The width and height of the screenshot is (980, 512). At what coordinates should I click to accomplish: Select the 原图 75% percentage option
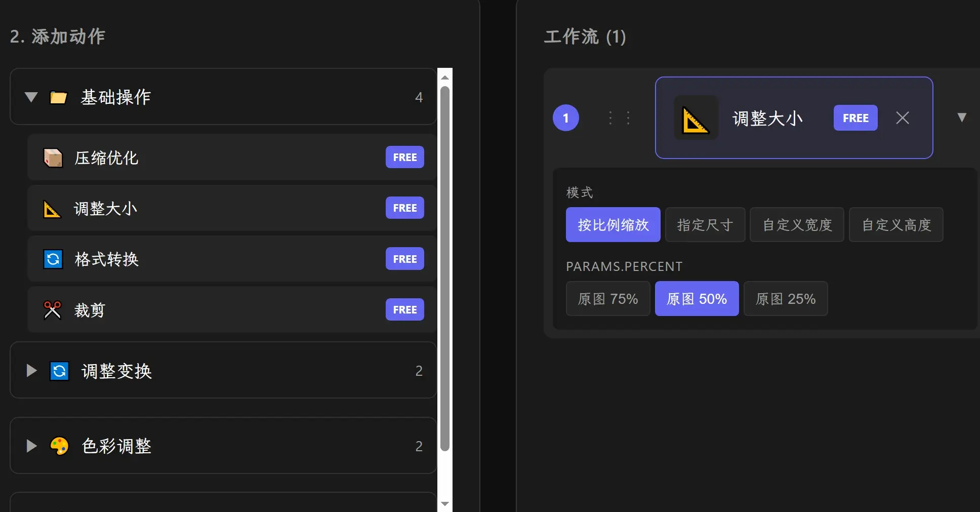click(x=607, y=298)
